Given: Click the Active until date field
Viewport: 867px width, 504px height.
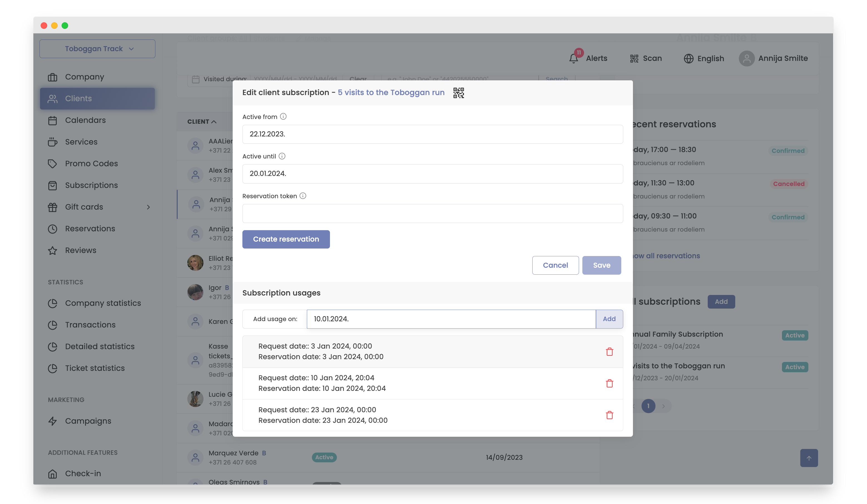Looking at the screenshot, I should pos(432,174).
